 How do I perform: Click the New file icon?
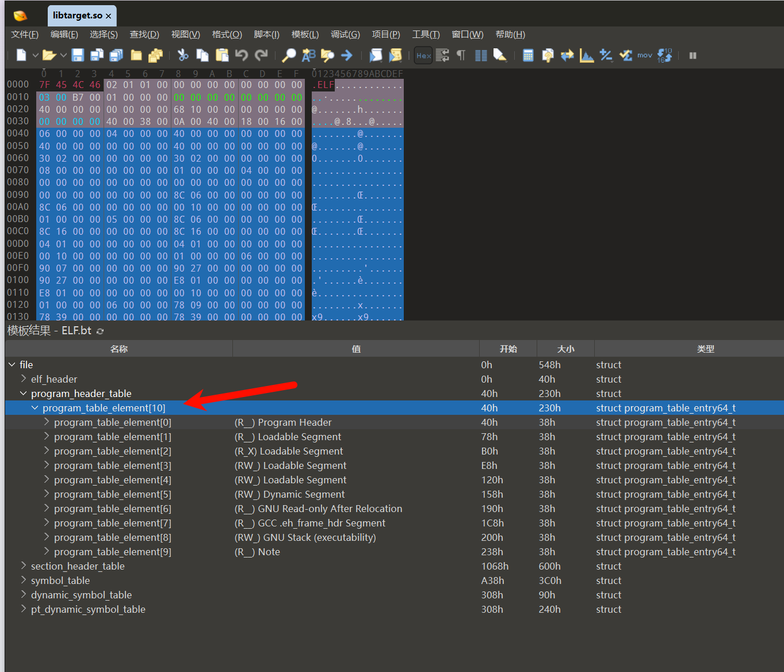coord(21,55)
